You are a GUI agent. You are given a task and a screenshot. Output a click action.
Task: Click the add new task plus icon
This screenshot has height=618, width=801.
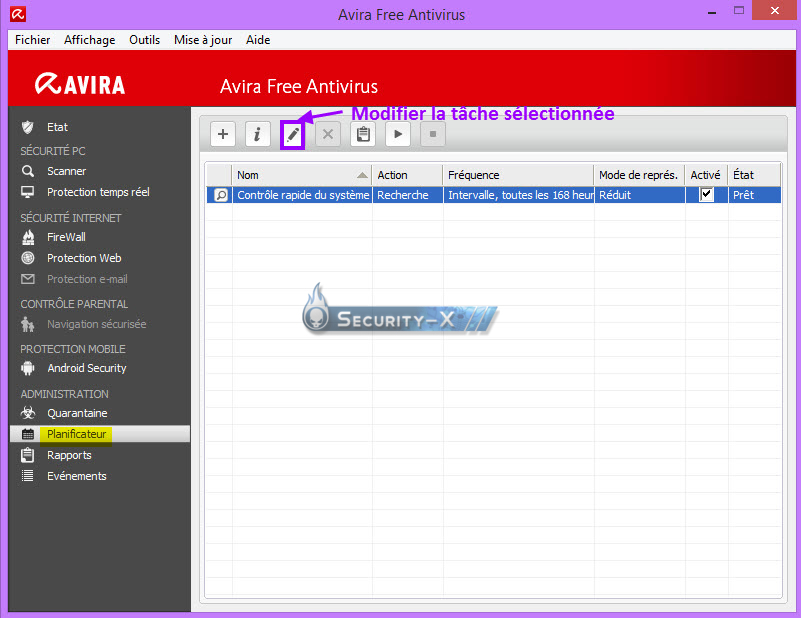223,134
